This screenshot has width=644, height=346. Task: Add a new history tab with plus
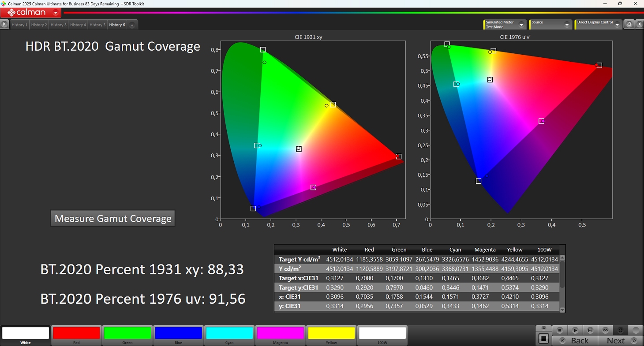[x=132, y=25]
